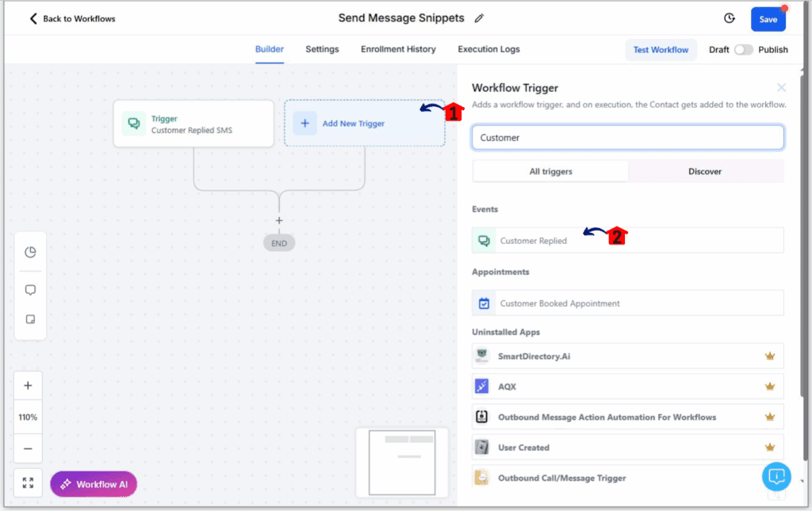This screenshot has width=812, height=511.
Task: Click the 110% zoom level
Action: point(28,417)
